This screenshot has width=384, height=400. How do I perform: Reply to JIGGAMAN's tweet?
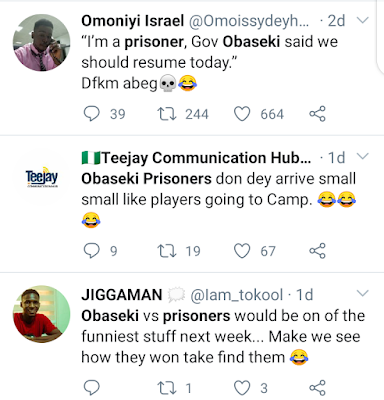[x=91, y=388]
